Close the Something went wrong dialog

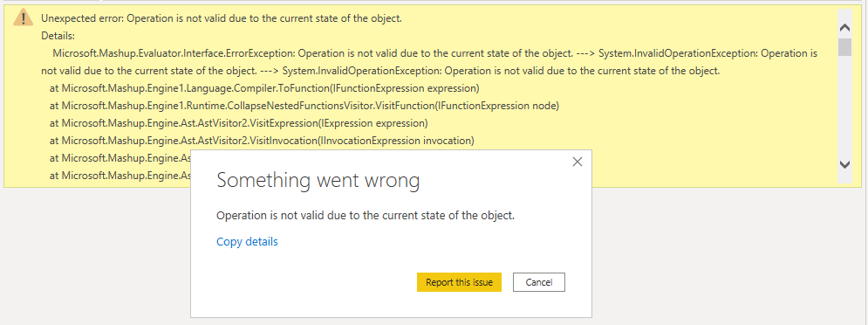[x=578, y=162]
